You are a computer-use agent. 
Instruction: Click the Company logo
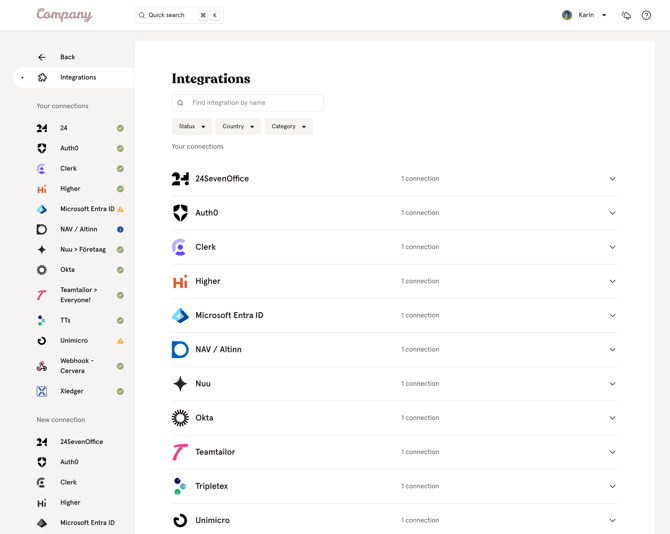point(64,15)
